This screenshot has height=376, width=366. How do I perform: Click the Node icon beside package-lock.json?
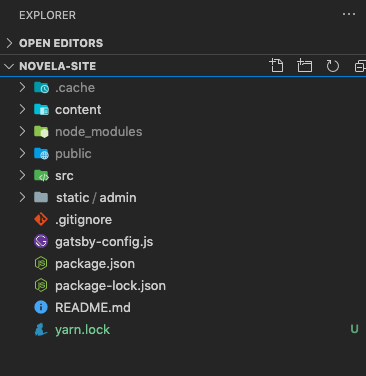pyautogui.click(x=41, y=286)
